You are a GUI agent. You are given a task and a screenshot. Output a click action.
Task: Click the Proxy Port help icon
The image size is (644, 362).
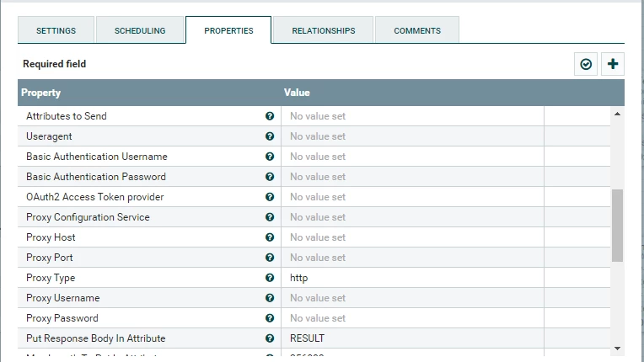pyautogui.click(x=270, y=258)
